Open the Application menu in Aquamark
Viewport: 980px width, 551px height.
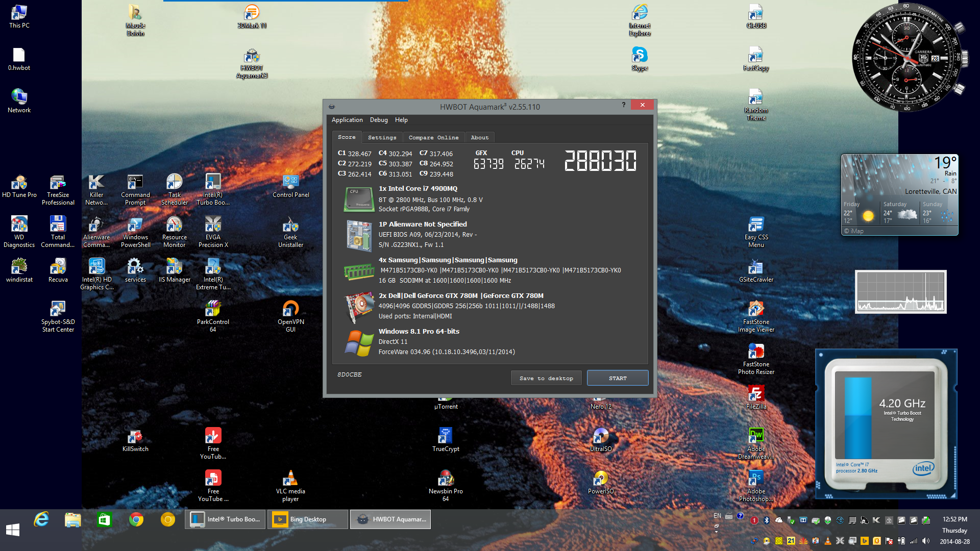click(x=347, y=120)
